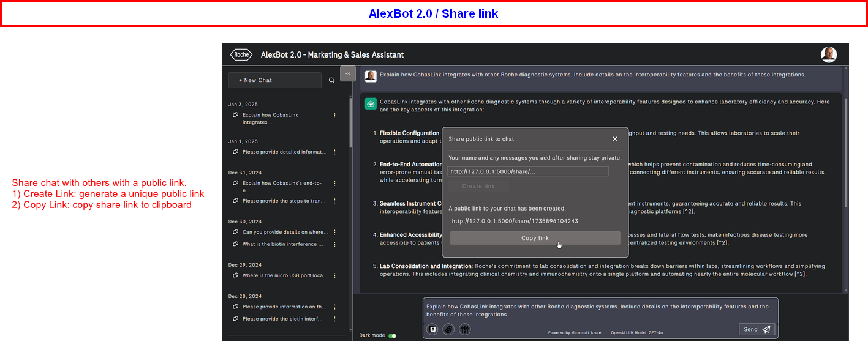Click chat bubble icon beside 'Explain how CobasLink integrates...'
Screen dimensions: 868x358
point(236,115)
